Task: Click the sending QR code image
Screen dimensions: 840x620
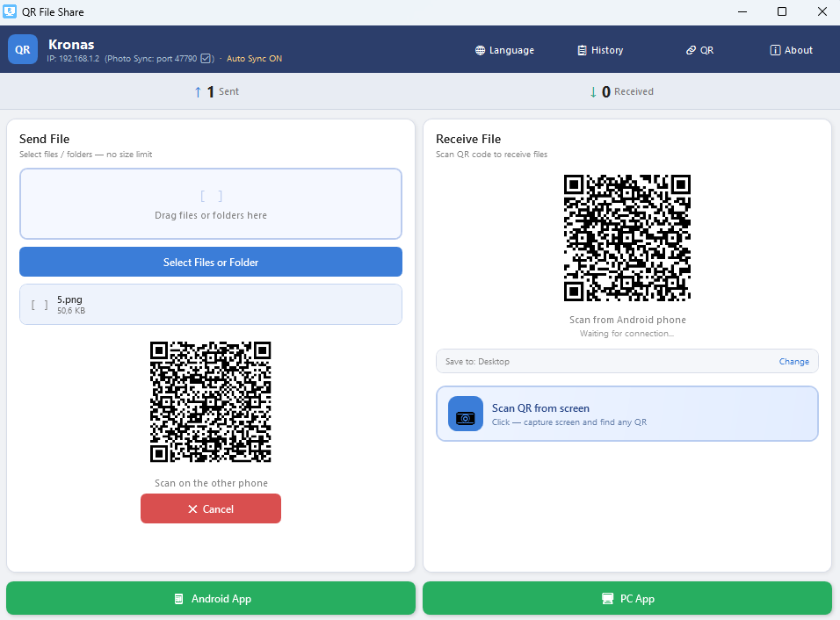Action: [x=211, y=401]
